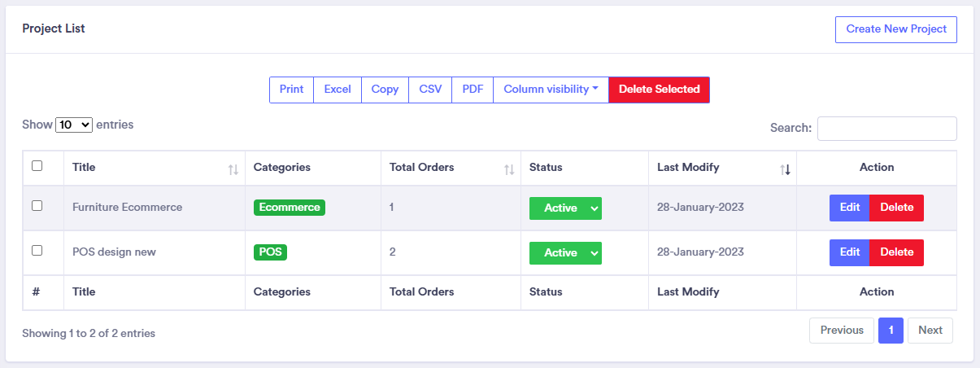Viewport: 980px width, 368px height.
Task: Open status dropdown for POS design new
Action: pos(565,253)
